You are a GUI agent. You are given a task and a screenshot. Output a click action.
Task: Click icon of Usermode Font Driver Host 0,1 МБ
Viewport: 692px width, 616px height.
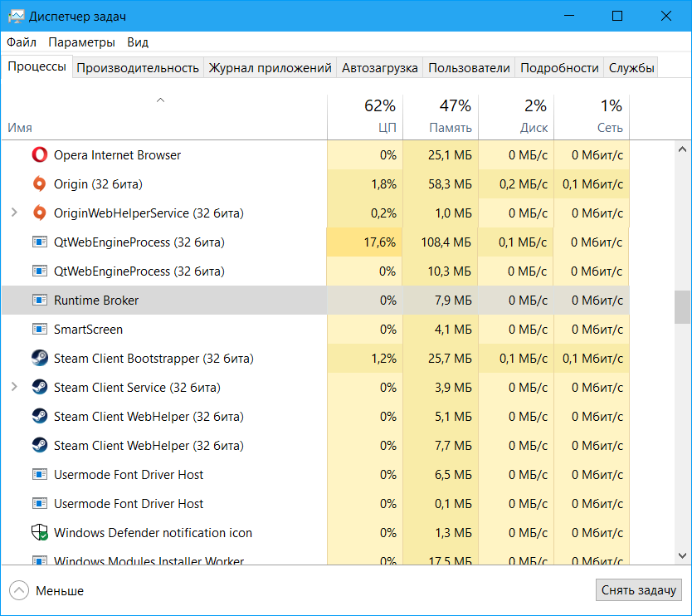click(40, 504)
